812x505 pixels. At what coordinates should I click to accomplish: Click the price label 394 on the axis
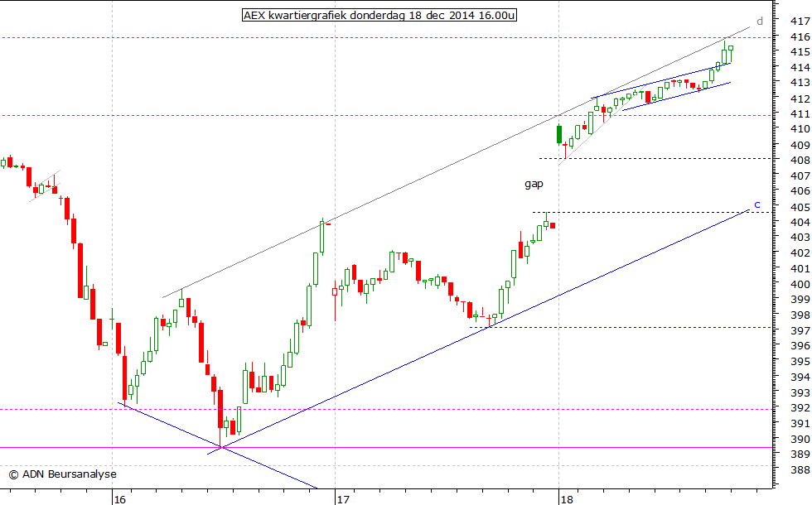[800, 378]
